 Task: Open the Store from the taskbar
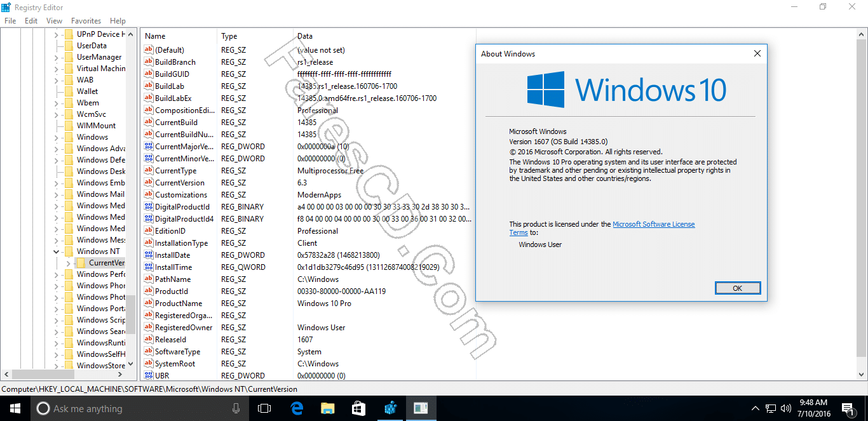tap(358, 408)
